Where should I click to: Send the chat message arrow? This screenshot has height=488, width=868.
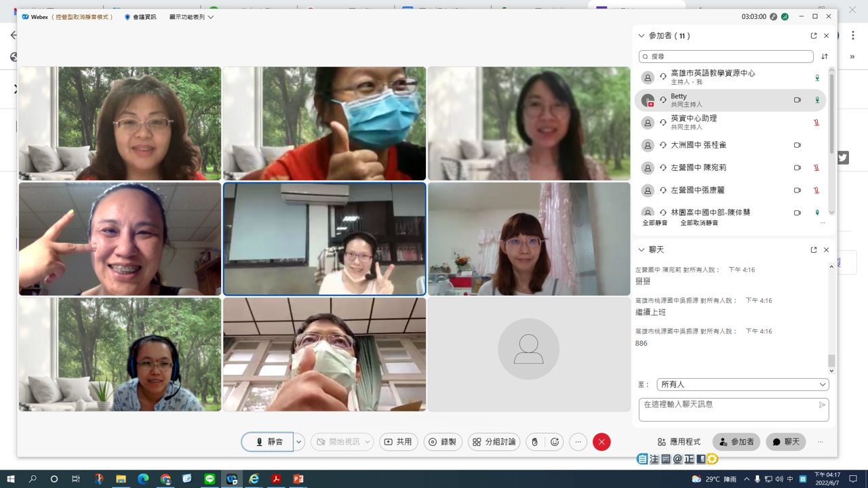click(822, 405)
